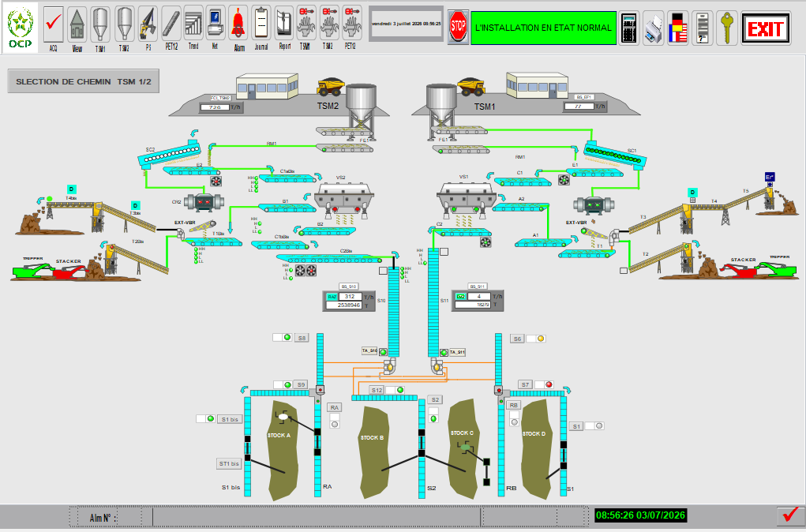The image size is (806, 532).
Task: Open the calculator icon
Action: [x=628, y=28]
